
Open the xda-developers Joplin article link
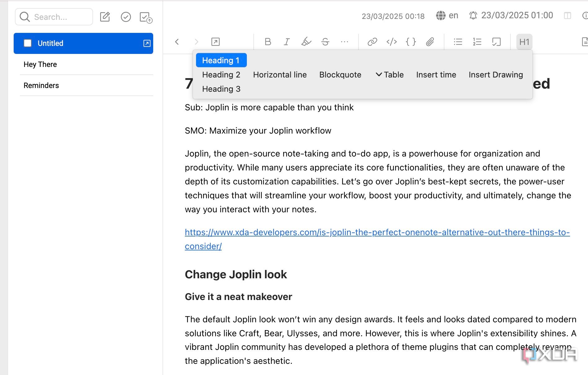click(377, 239)
